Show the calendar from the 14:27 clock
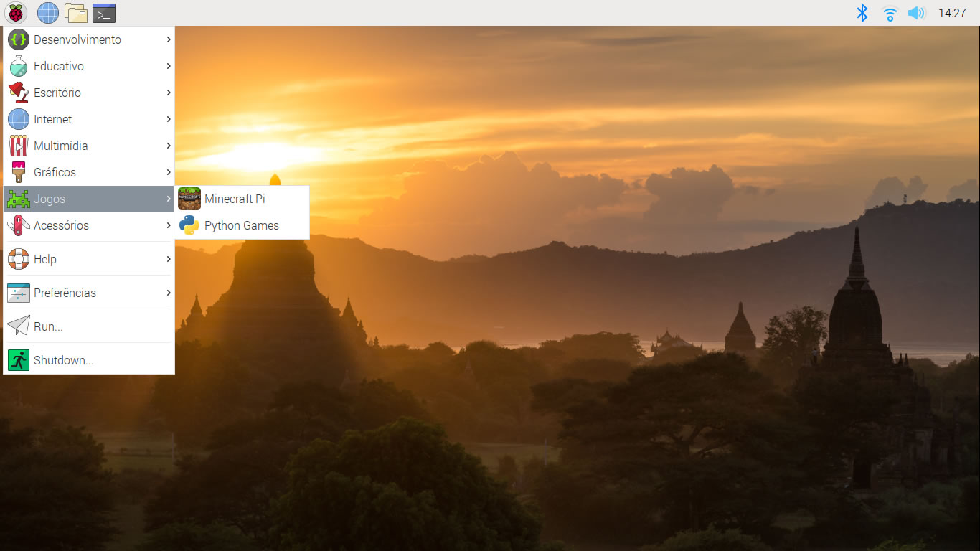Screen dimensions: 980x551 click(952, 13)
